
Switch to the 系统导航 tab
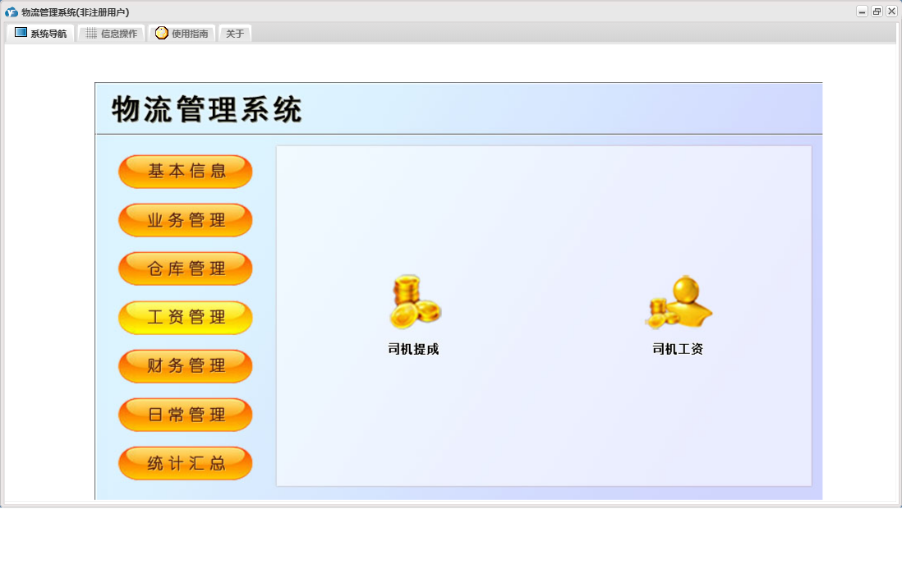[40, 34]
